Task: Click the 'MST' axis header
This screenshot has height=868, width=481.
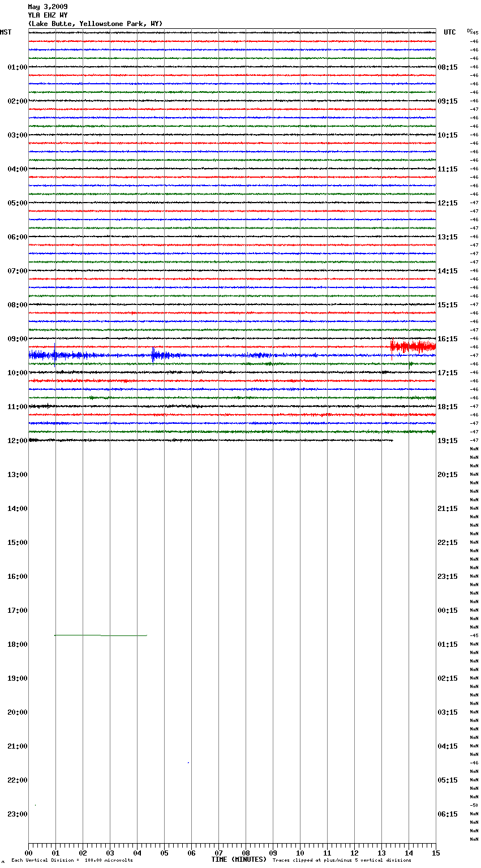Action: click(x=6, y=32)
